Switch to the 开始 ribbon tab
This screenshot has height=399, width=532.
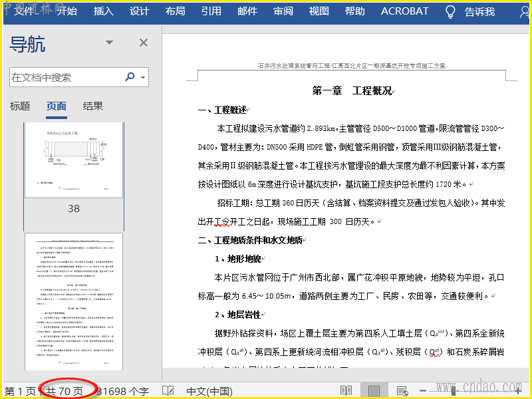pos(67,11)
